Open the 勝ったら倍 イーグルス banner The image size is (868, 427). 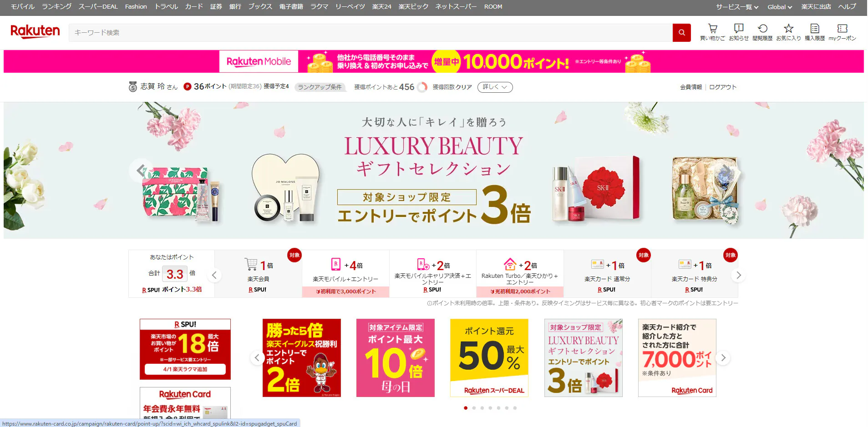click(x=302, y=358)
